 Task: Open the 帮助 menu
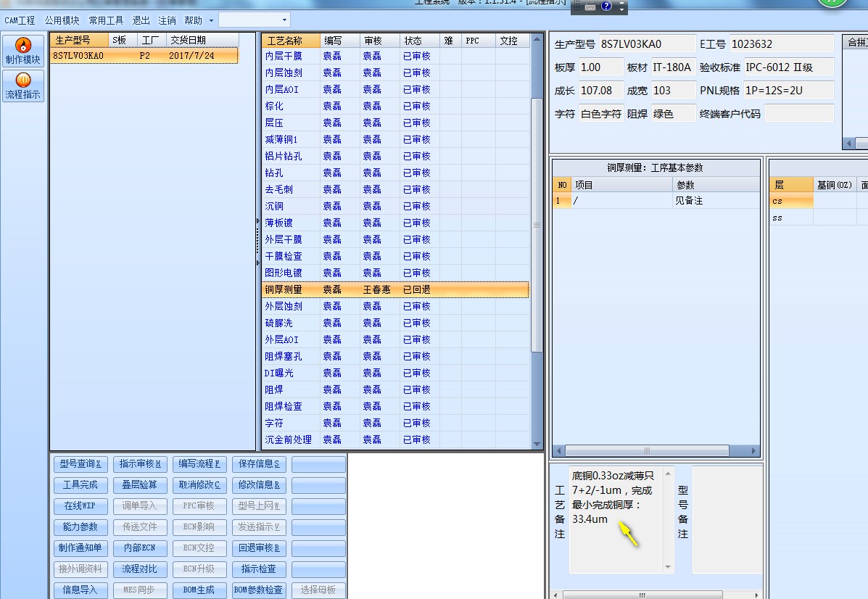click(x=193, y=20)
